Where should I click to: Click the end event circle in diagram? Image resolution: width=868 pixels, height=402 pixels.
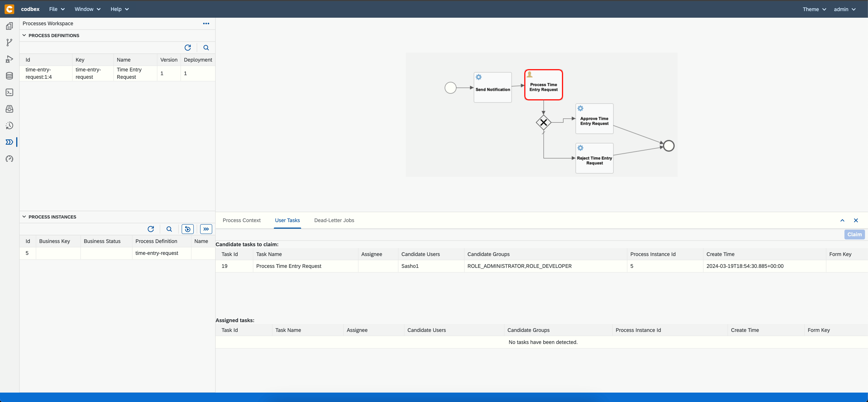pos(668,146)
